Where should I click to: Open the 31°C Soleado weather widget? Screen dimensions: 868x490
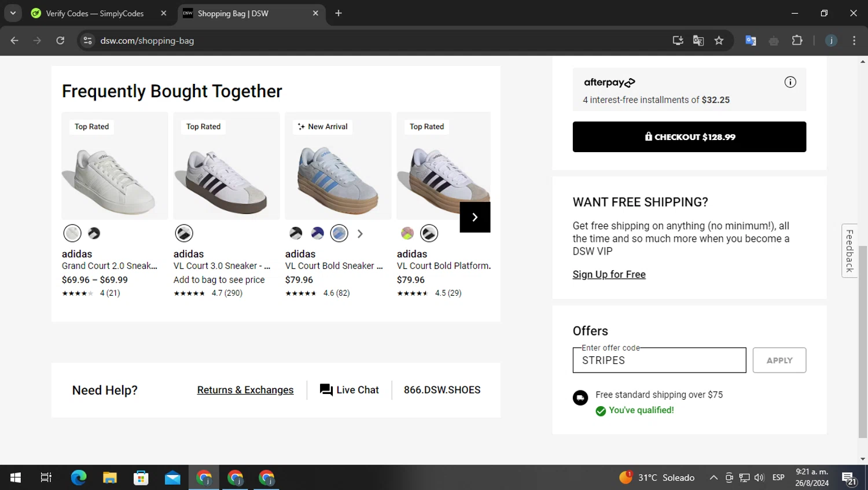click(657, 477)
